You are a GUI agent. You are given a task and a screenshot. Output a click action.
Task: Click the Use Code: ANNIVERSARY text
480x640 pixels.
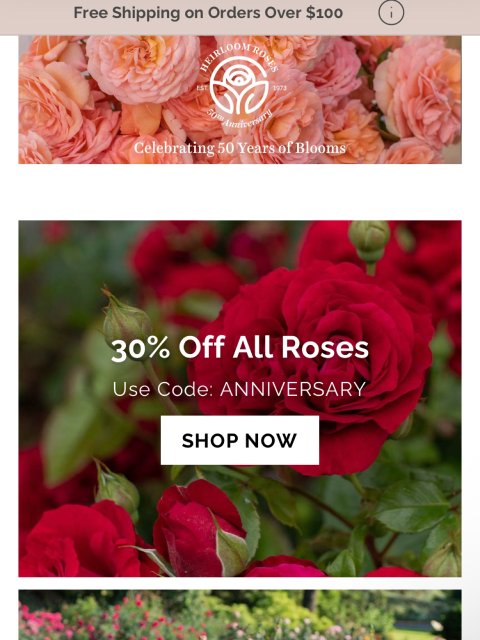point(239,389)
